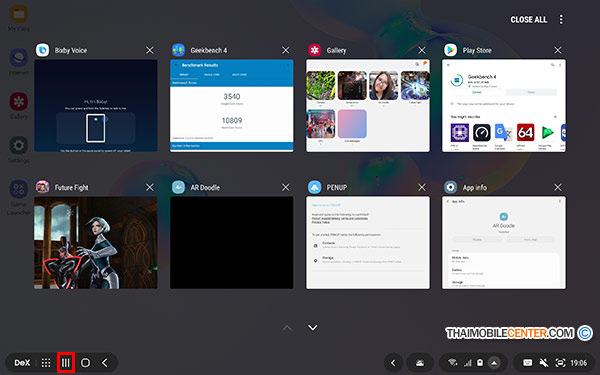Click the 19:06 clock
This screenshot has width=600, height=375.
point(579,362)
